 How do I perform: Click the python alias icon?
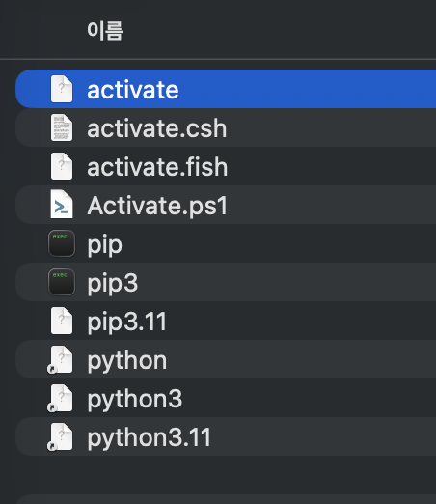[x=60, y=360]
